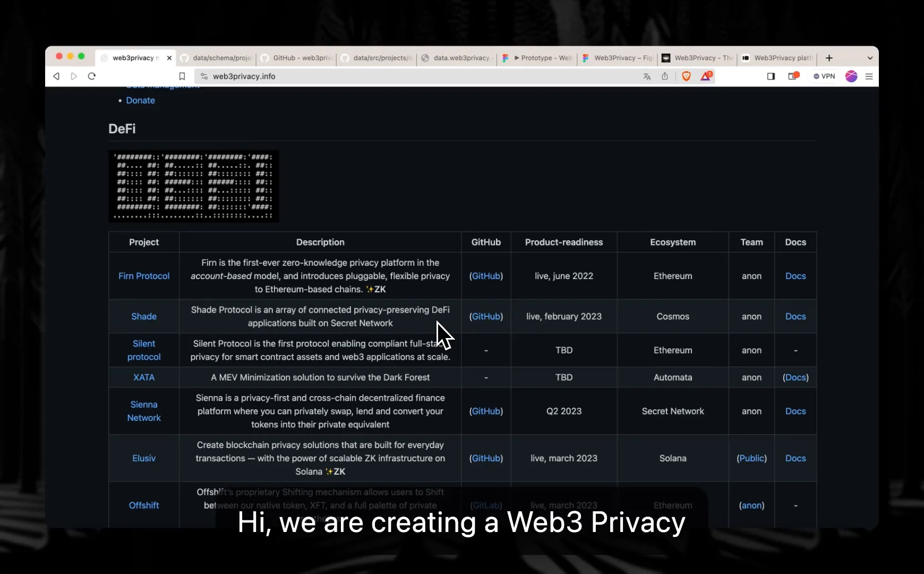
Task: Open the share menu
Action: click(665, 76)
